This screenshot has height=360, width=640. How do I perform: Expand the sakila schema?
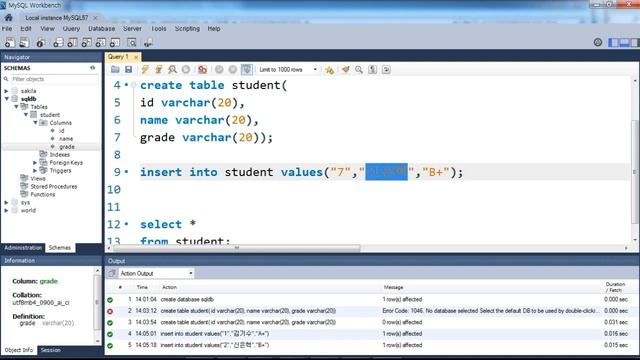(x=6, y=91)
